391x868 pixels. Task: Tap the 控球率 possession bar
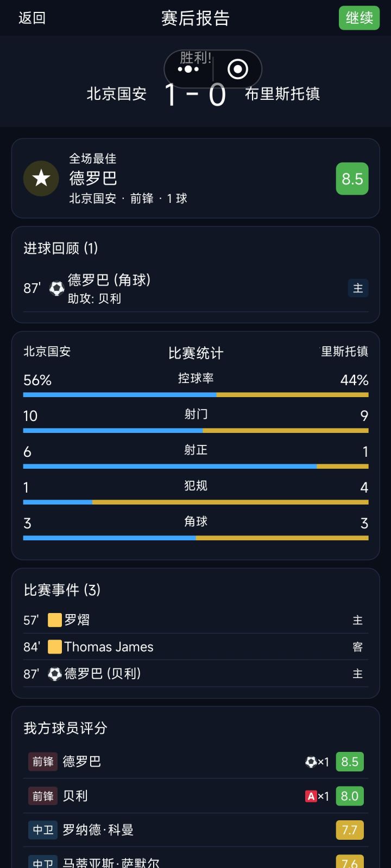[195, 395]
